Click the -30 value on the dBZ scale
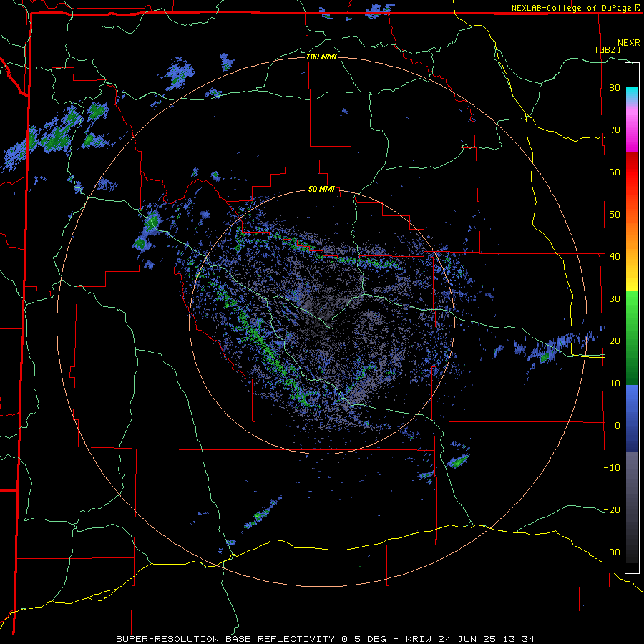This screenshot has width=644, height=644. [x=612, y=552]
